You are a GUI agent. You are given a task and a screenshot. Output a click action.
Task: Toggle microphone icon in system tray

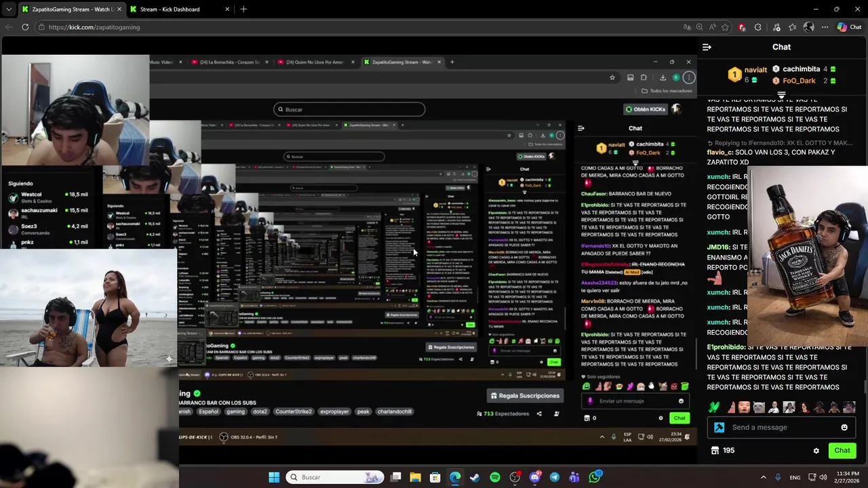[778, 477]
